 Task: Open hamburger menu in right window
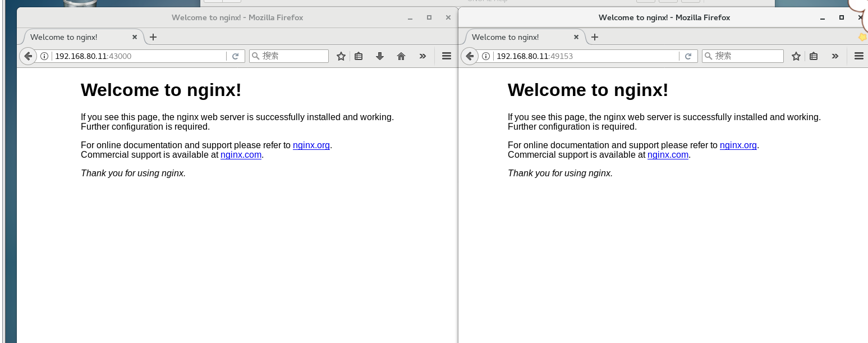tap(858, 56)
